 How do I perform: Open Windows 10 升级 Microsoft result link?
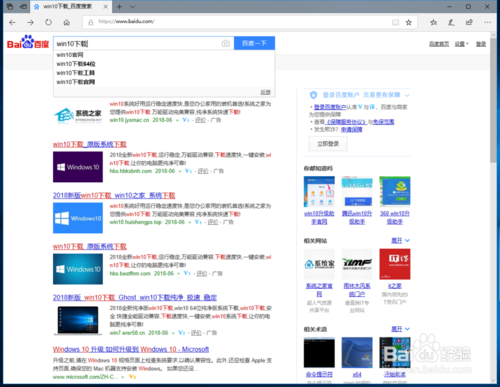pos(131,349)
